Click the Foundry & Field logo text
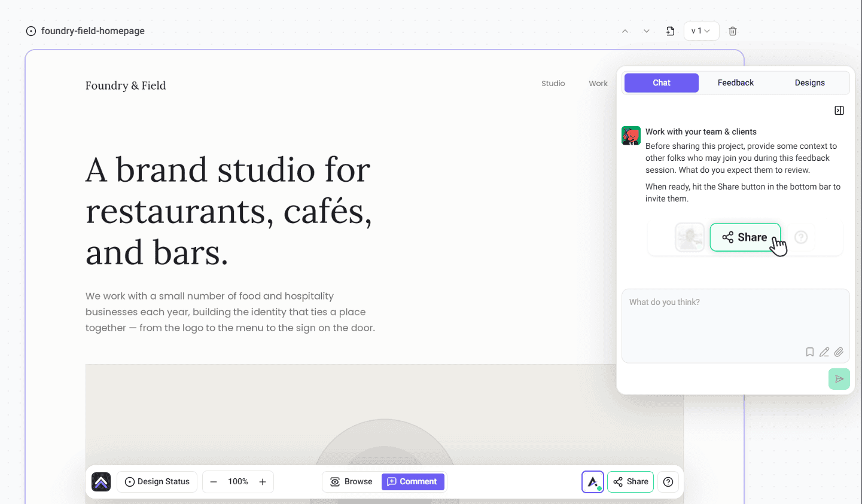 126,85
